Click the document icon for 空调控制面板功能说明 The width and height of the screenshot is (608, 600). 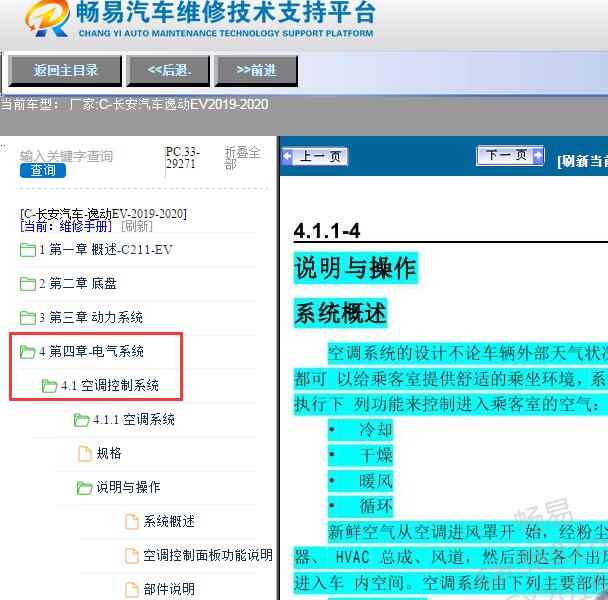(132, 556)
